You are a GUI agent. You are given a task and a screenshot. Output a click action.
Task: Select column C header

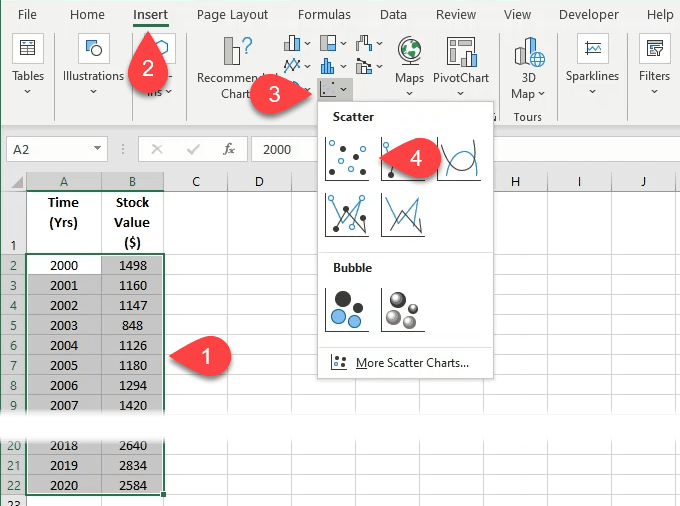point(196,182)
